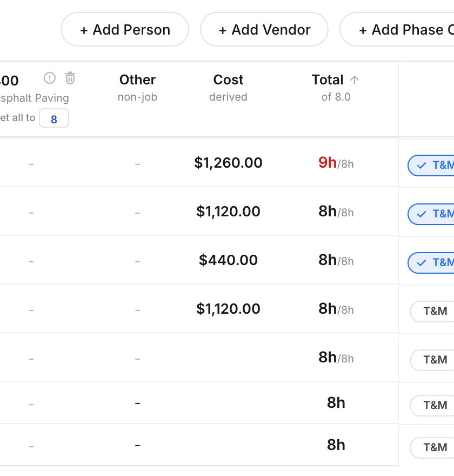The image size is (454, 476).
Task: Click the Add Person button
Action: pyautogui.click(x=125, y=29)
